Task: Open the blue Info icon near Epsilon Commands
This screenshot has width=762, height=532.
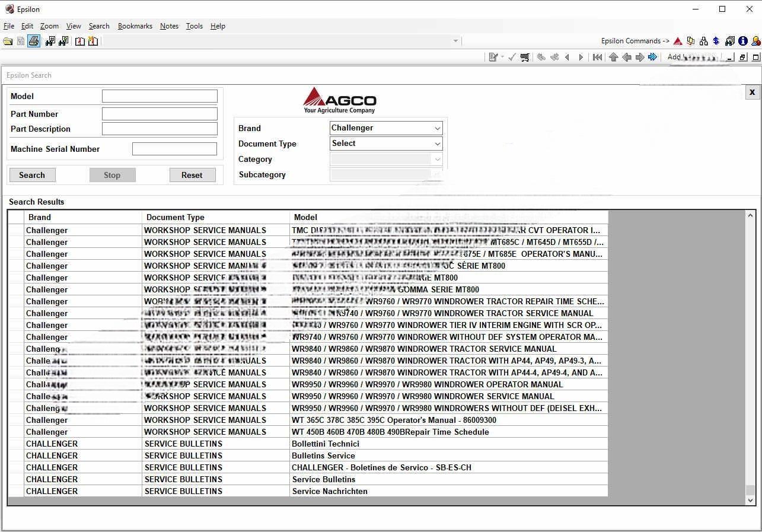Action: (743, 40)
